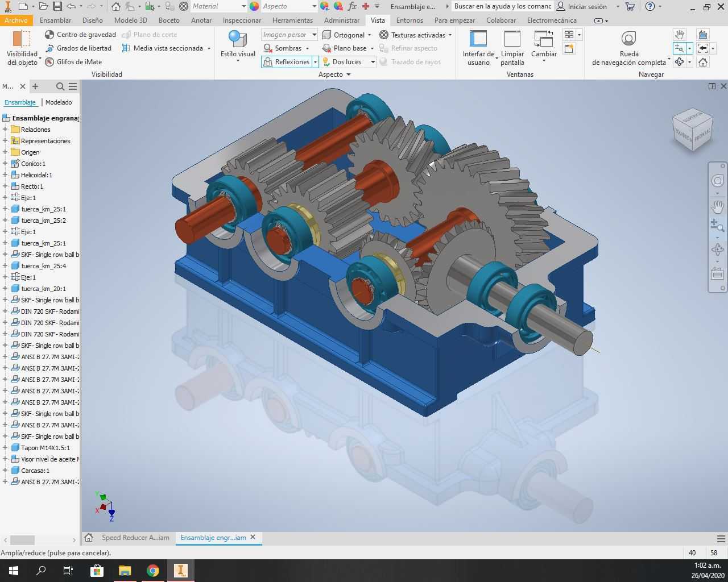The height and width of the screenshot is (582, 728).
Task: Switch to the Inspeccionar ribbon tab
Action: [242, 20]
